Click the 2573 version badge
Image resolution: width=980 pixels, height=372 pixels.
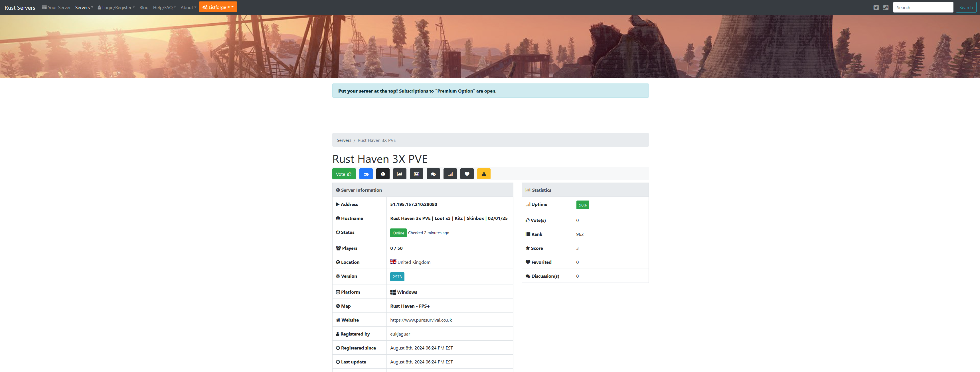[x=397, y=277]
